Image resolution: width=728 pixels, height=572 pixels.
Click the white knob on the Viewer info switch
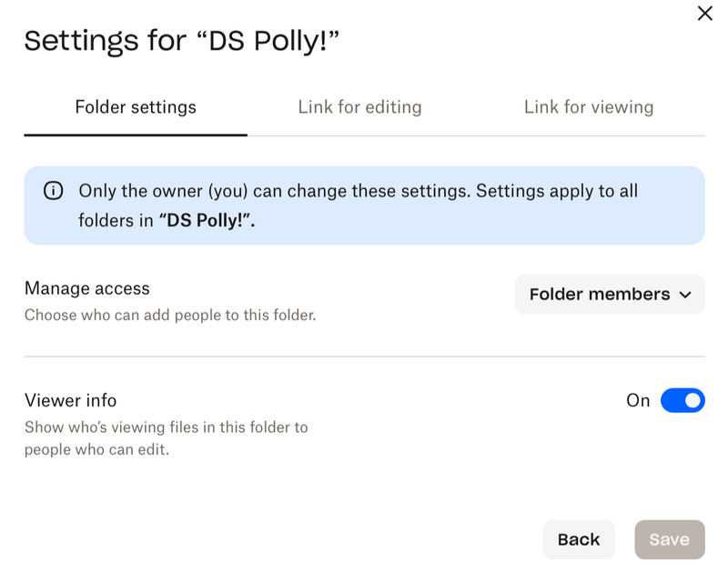coord(693,400)
